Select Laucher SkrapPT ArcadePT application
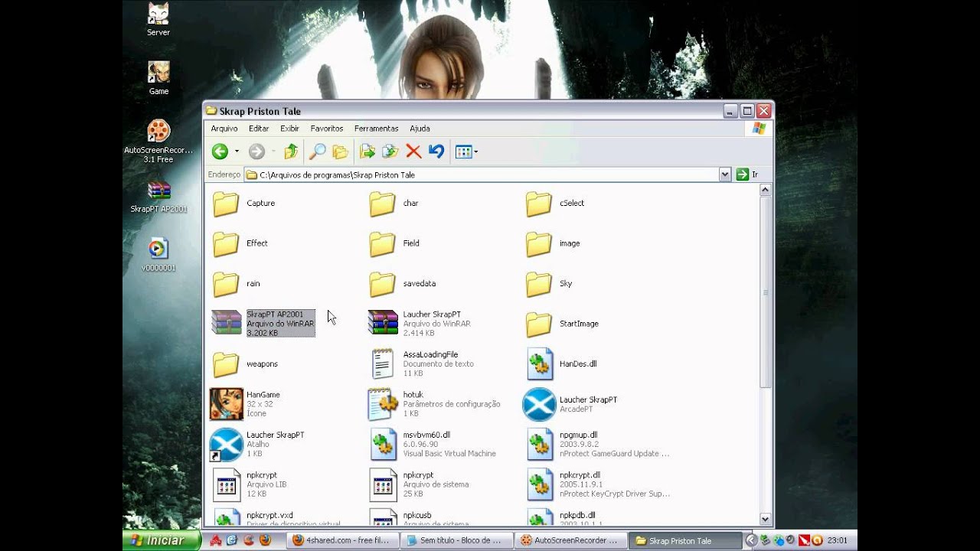980x551 pixels. pyautogui.click(x=570, y=403)
